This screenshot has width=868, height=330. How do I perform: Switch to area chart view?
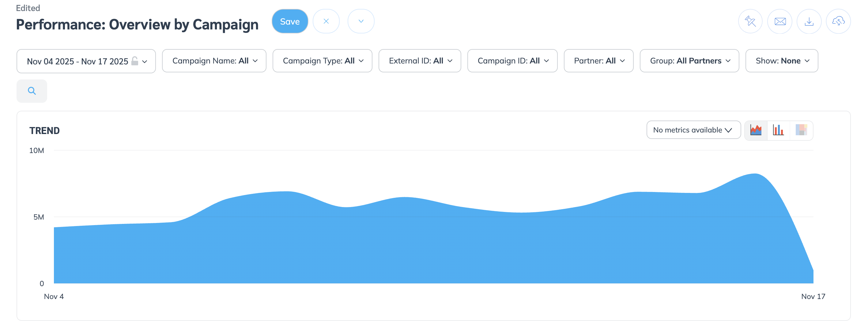pyautogui.click(x=756, y=130)
